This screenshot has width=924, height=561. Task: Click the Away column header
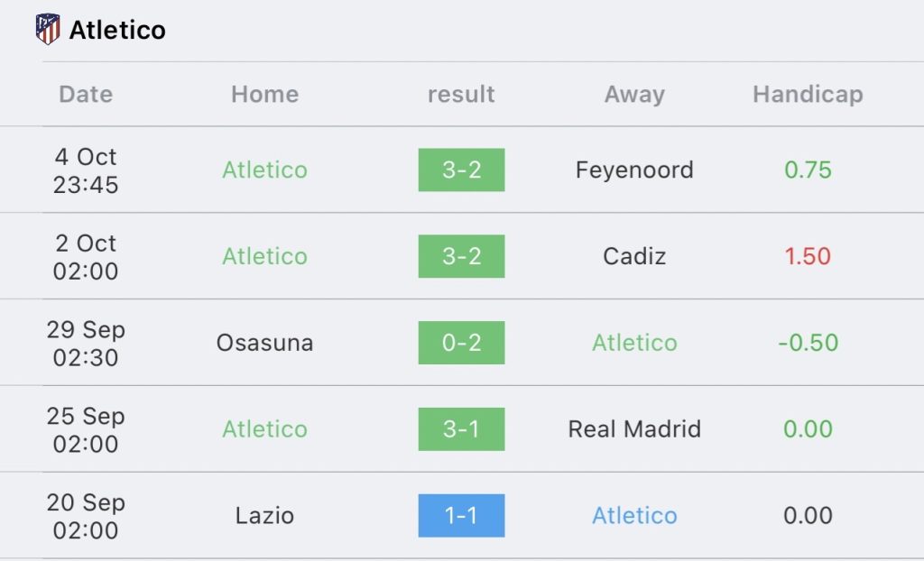pos(634,95)
